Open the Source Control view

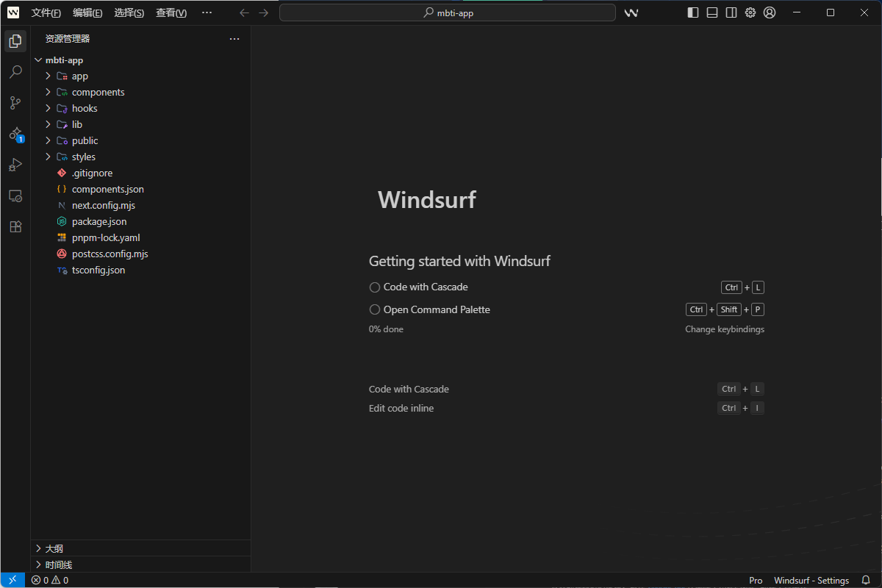point(15,103)
